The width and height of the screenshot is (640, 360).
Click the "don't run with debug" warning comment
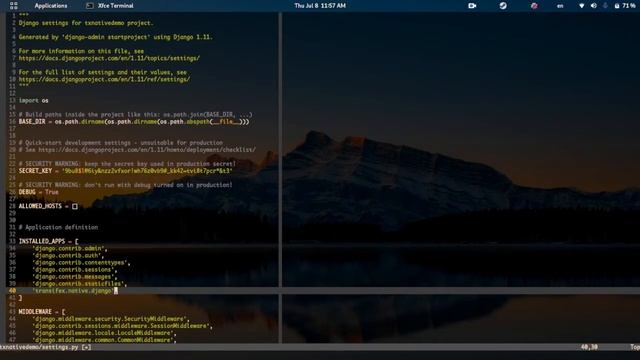pos(126,185)
